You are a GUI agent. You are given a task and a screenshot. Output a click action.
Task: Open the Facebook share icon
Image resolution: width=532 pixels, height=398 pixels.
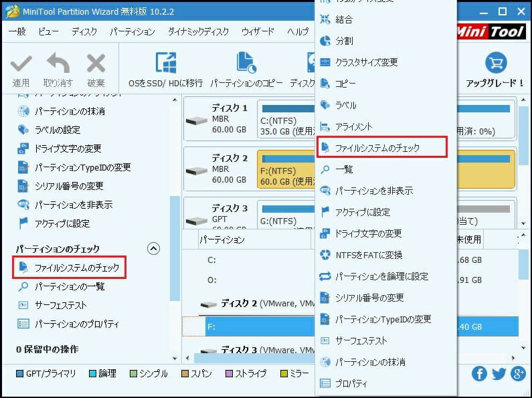(x=479, y=374)
